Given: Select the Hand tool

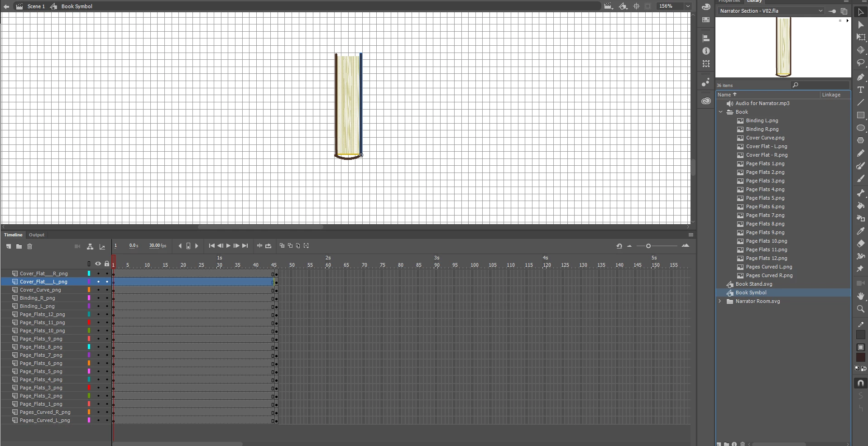Looking at the screenshot, I should [861, 296].
